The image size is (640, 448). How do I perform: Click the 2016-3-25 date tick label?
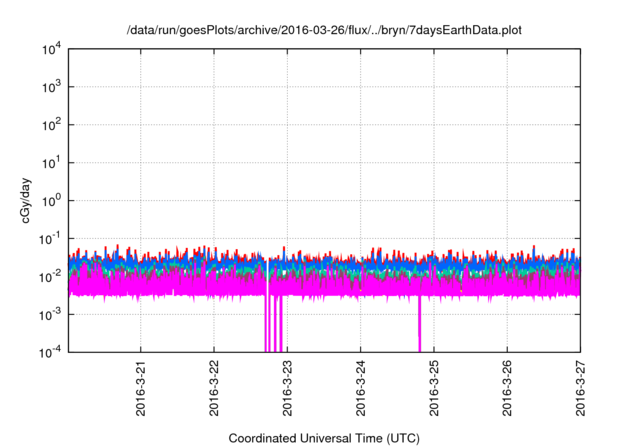[434, 388]
